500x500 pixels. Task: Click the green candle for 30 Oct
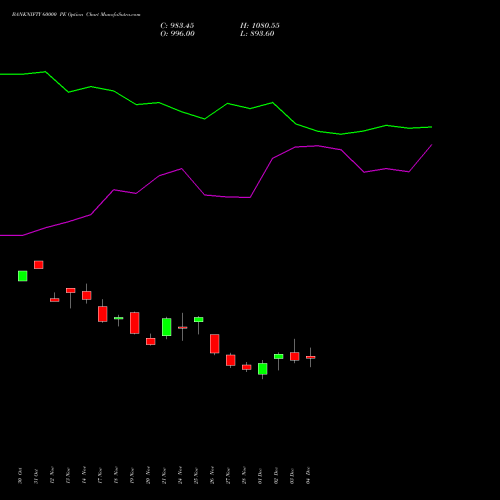click(x=23, y=276)
